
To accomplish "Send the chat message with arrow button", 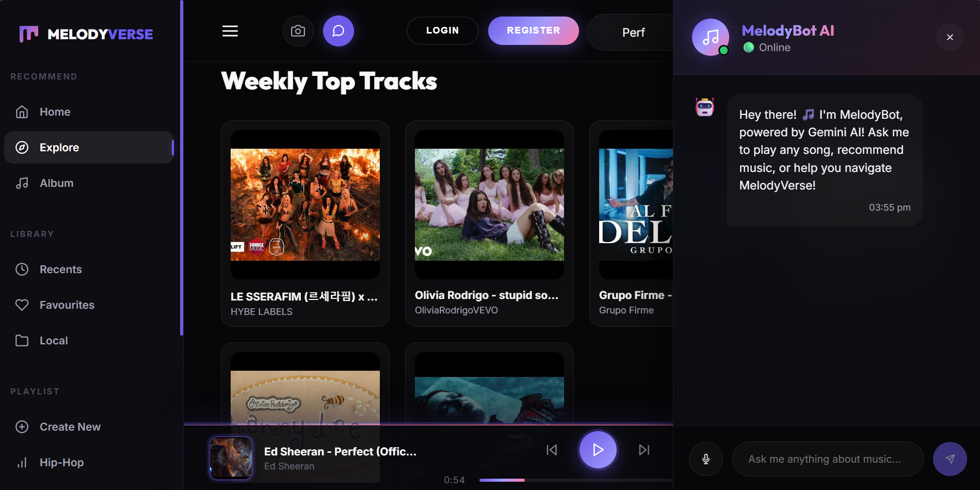I will pyautogui.click(x=950, y=459).
